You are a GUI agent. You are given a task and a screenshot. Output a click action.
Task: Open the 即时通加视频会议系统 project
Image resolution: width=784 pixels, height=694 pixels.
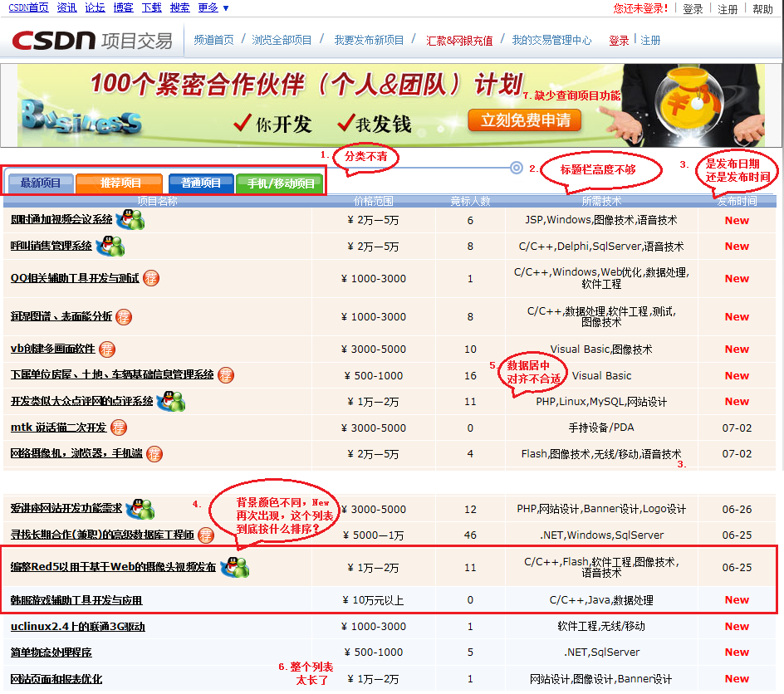pyautogui.click(x=61, y=219)
